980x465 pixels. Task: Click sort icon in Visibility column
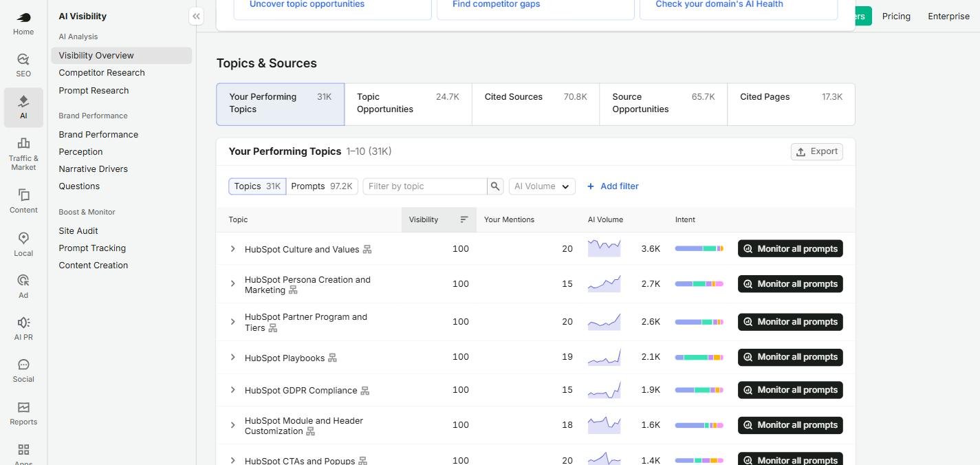point(464,219)
